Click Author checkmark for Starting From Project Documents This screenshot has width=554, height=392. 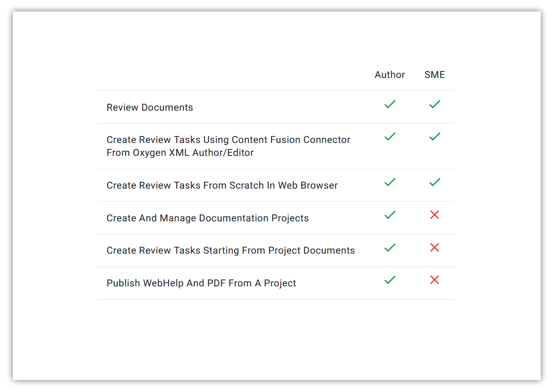pyautogui.click(x=390, y=248)
